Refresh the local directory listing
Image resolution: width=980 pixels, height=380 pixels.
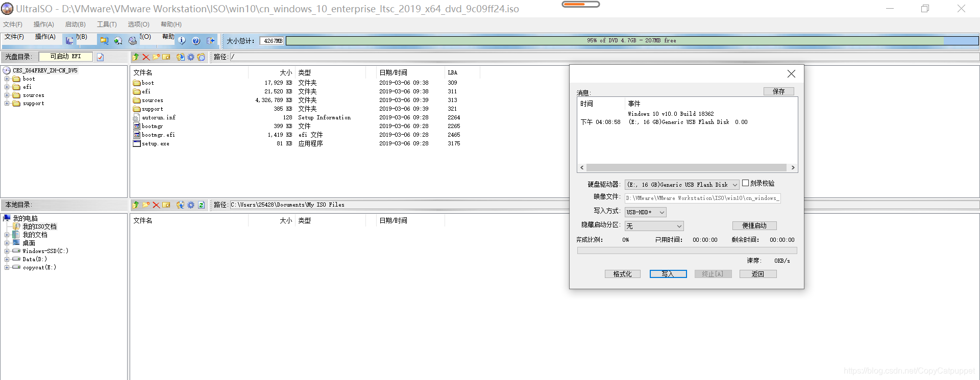201,205
